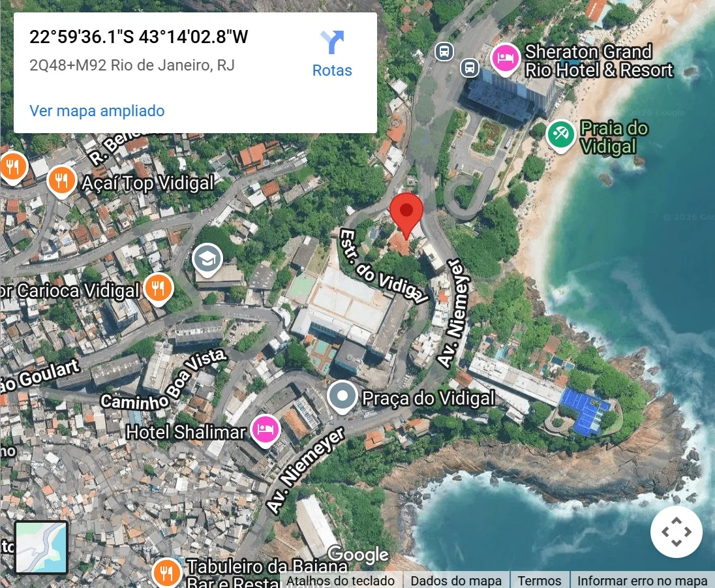Click the school graduation cap marker

point(207,260)
